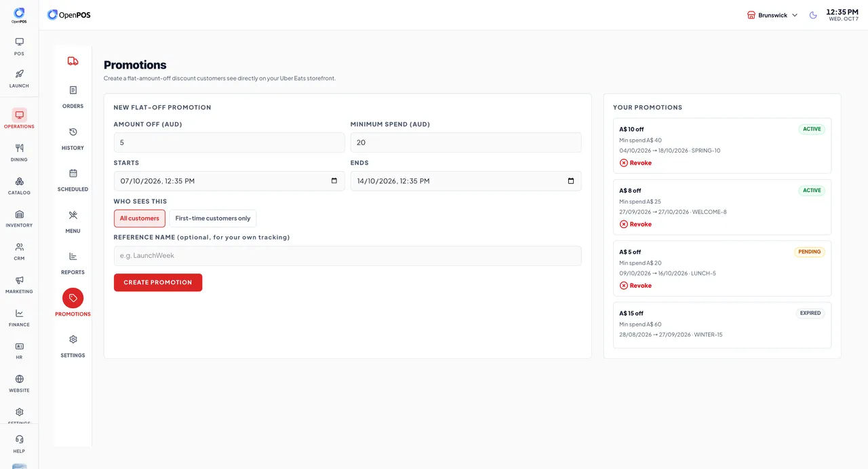Open Inventory from the sidebar

[x=19, y=218]
